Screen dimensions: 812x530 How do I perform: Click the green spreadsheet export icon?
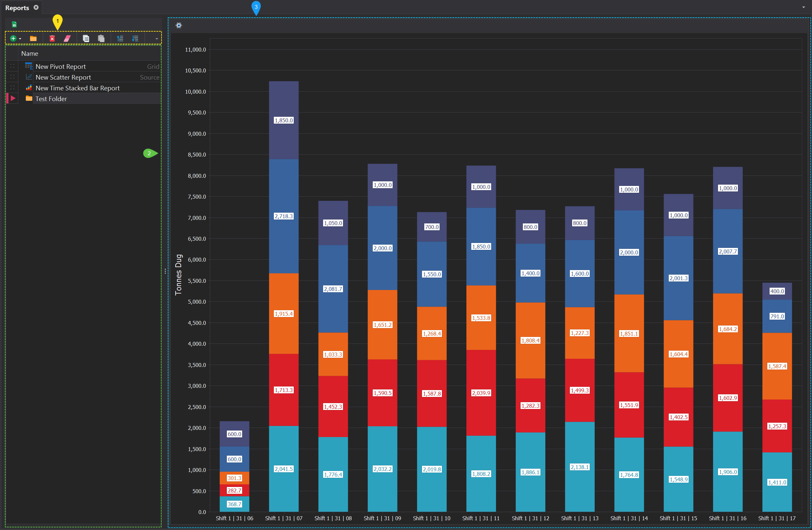14,24
